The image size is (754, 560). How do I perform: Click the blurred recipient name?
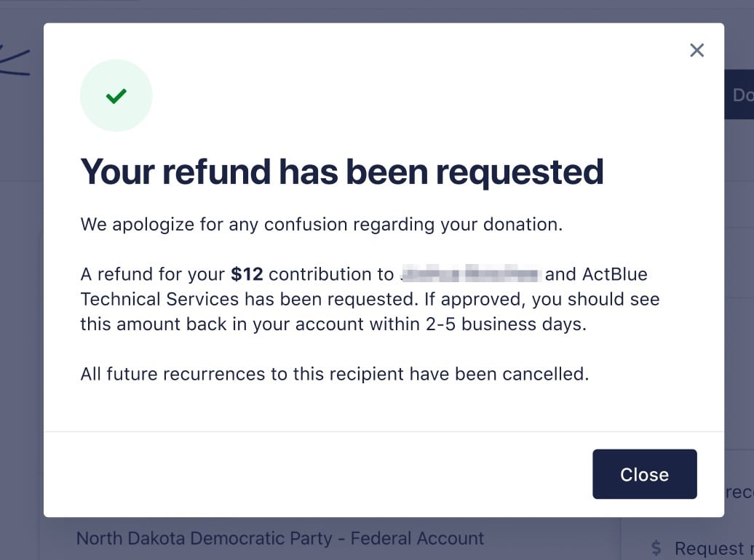pos(470,274)
